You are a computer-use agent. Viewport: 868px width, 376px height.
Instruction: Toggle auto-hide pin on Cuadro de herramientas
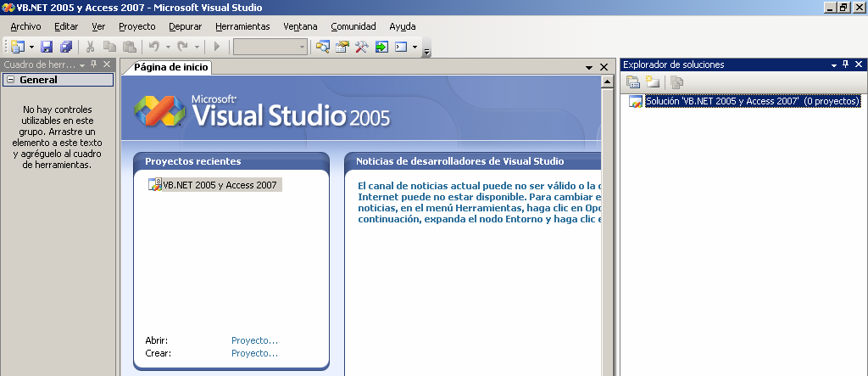click(93, 65)
